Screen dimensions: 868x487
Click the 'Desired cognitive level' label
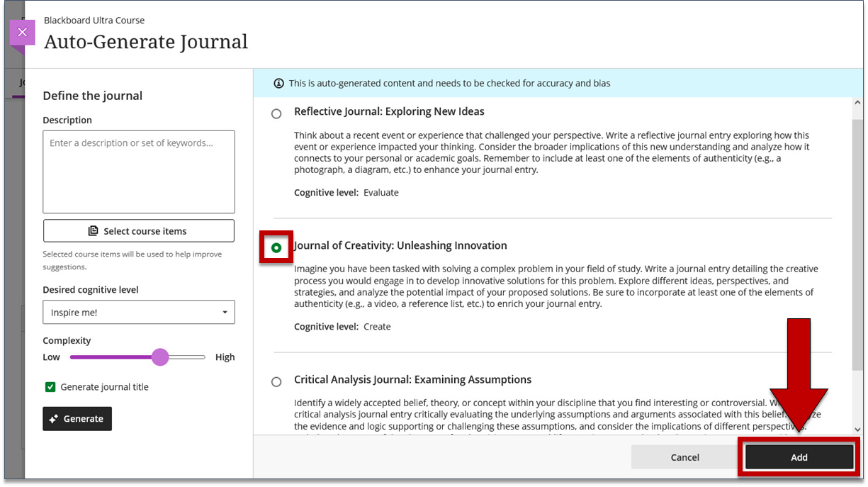pos(91,290)
